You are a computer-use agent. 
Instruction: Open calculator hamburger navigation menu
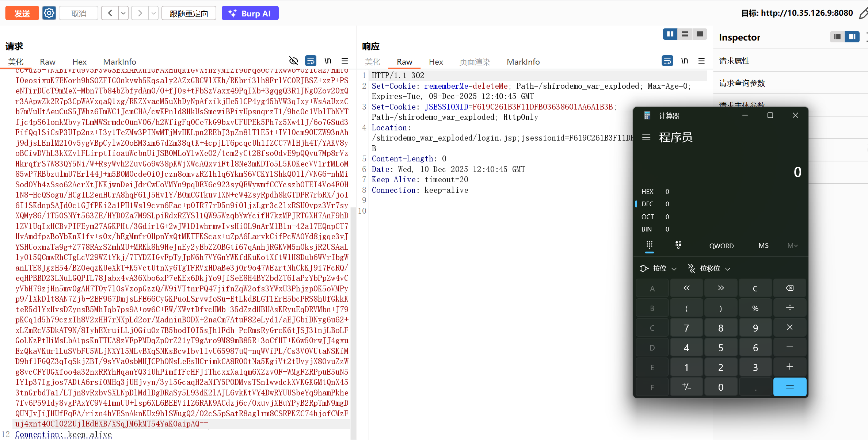(x=646, y=137)
